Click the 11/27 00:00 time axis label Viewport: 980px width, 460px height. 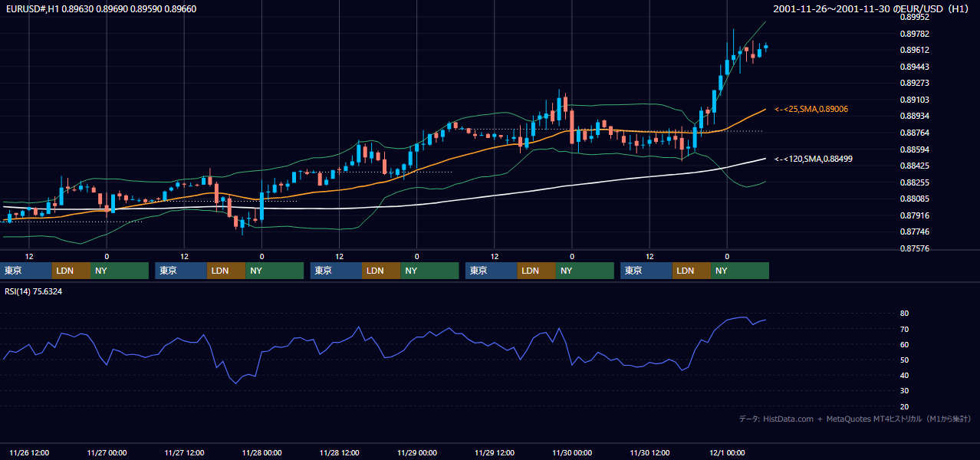(x=107, y=453)
